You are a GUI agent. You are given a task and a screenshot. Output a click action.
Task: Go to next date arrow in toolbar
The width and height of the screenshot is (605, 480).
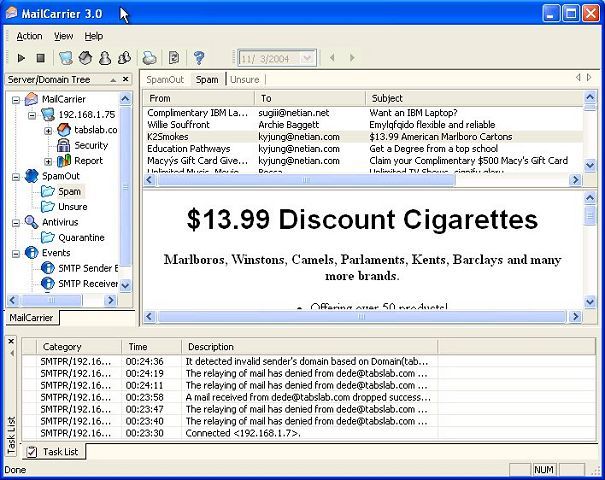(x=352, y=58)
